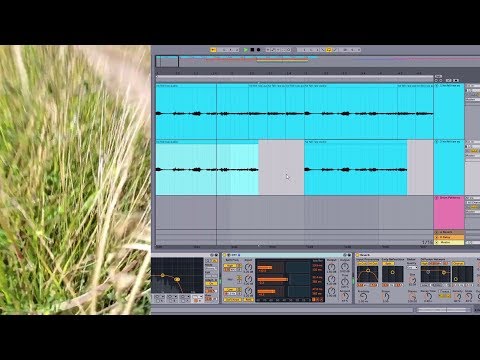The height and width of the screenshot is (360, 480).
Task: Arm the Arrangement Record button
Action: (258, 50)
